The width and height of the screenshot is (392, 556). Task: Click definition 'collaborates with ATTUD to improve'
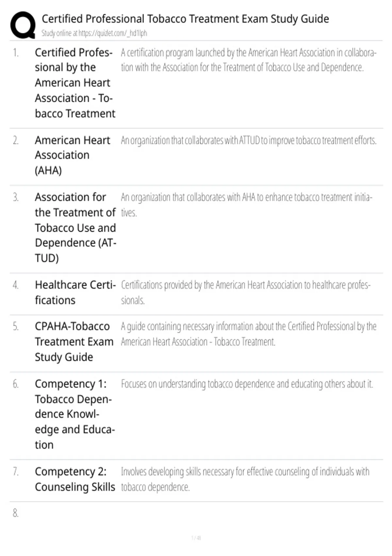pos(249,141)
